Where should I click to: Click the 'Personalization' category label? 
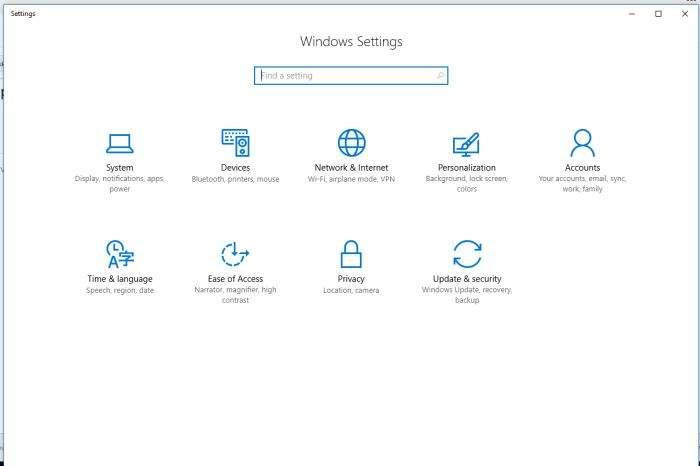[x=467, y=168]
